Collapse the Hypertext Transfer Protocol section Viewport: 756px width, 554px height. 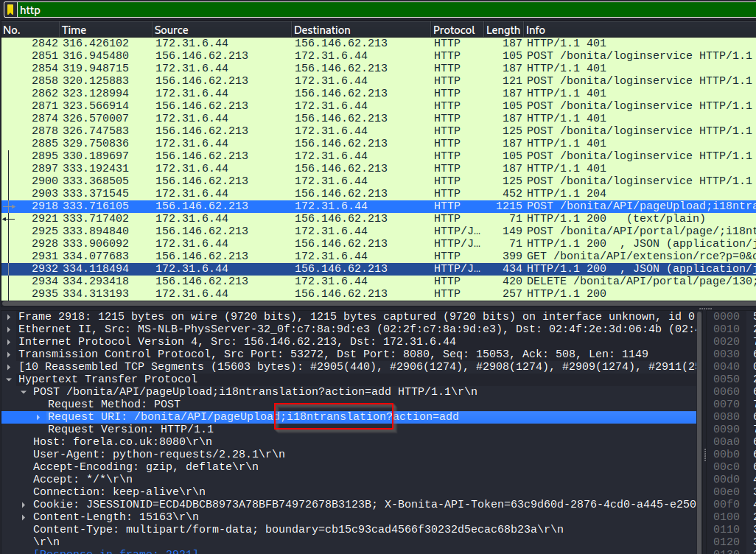pyautogui.click(x=9, y=379)
